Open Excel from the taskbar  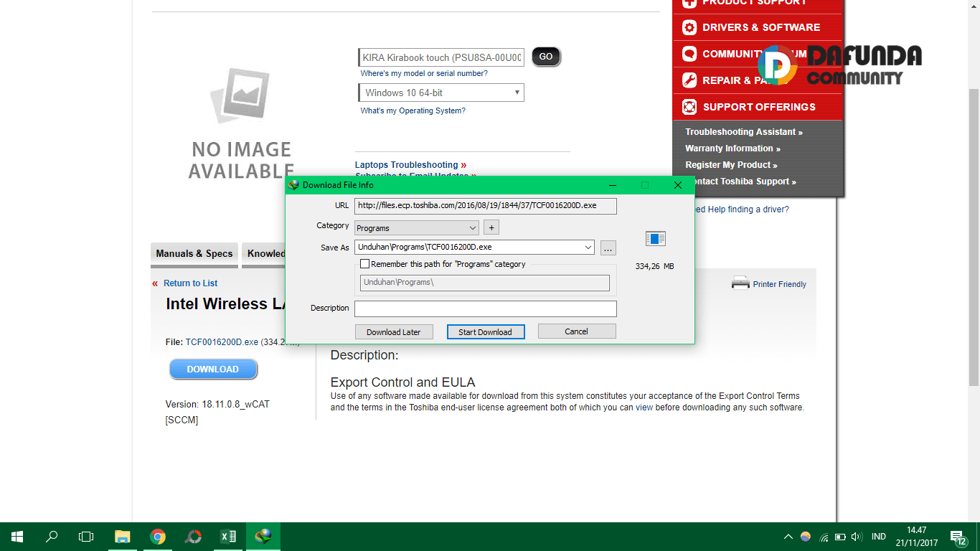coord(228,537)
